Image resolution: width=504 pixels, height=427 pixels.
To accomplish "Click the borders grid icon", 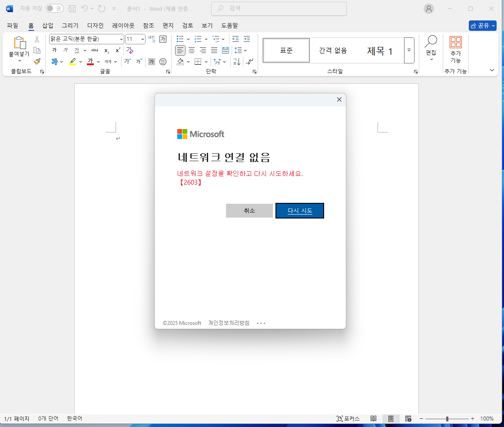I will click(198, 61).
